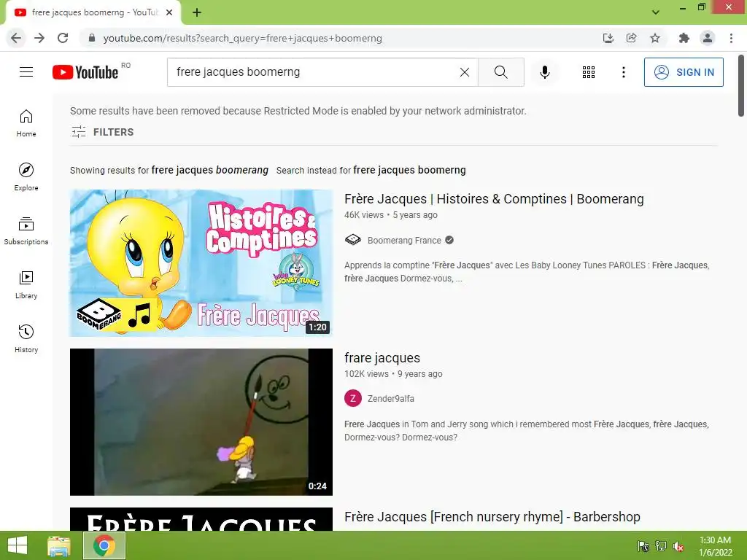Click description starting Apprends la comptine
The width and height of the screenshot is (747, 560).
pyautogui.click(x=527, y=272)
